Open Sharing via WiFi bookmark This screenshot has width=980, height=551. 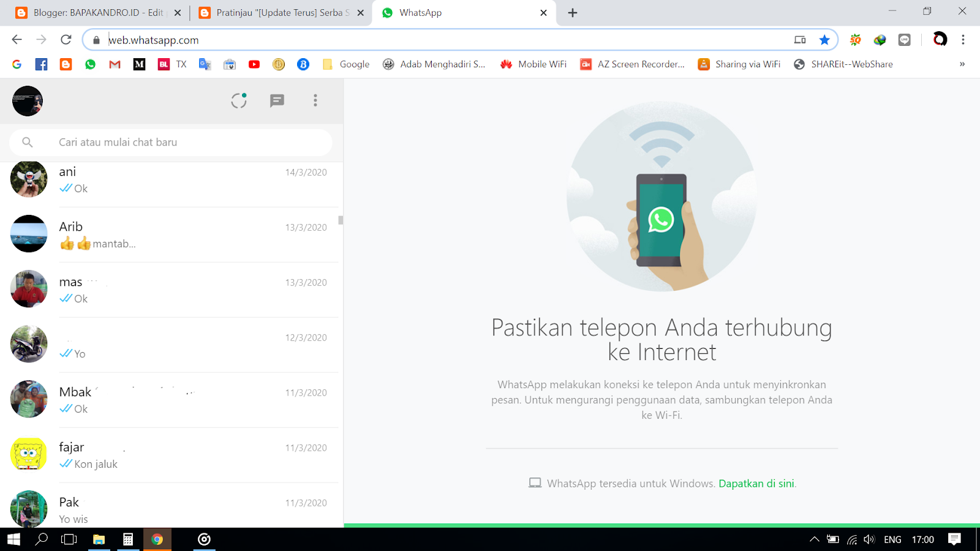click(x=739, y=64)
